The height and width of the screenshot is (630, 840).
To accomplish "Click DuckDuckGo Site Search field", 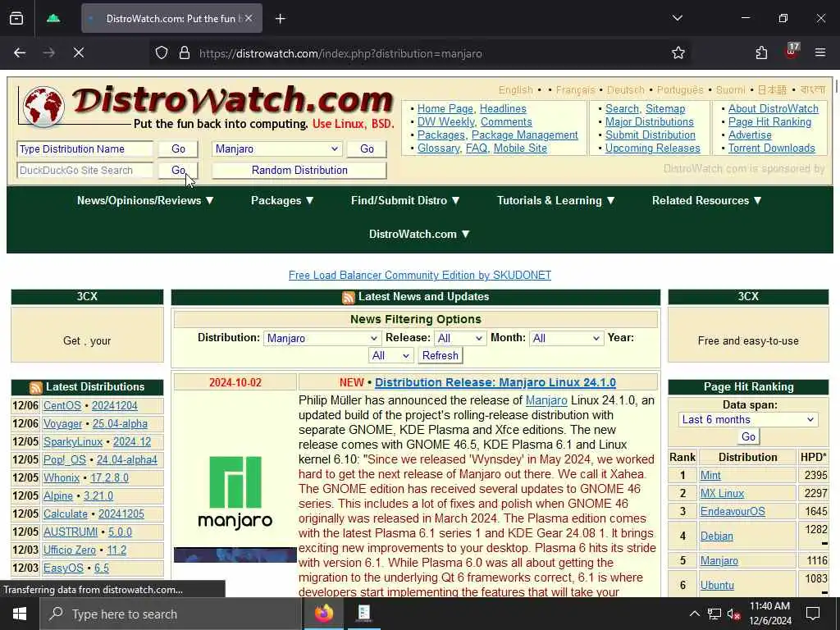I will click(x=84, y=171).
